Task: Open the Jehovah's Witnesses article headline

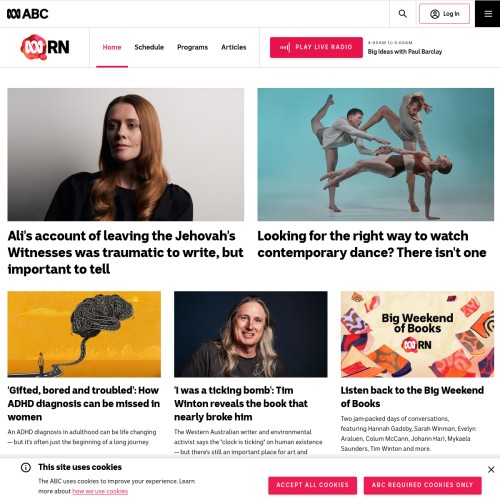Action: tap(126, 252)
